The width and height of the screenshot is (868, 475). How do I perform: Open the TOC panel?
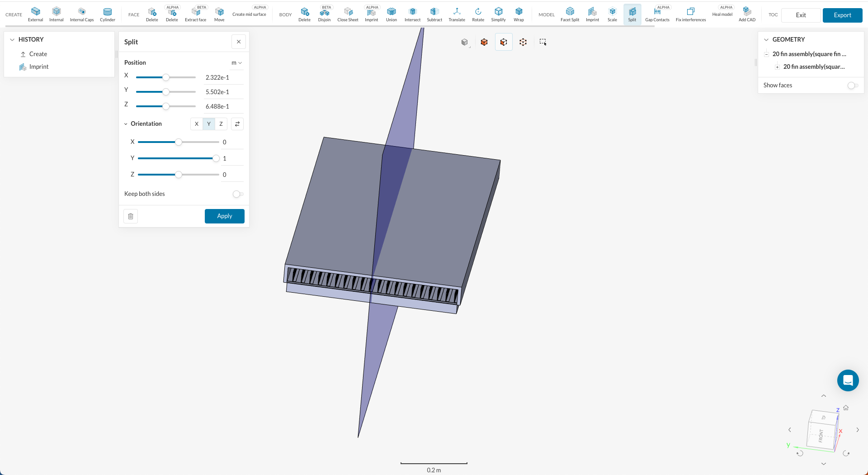point(773,14)
